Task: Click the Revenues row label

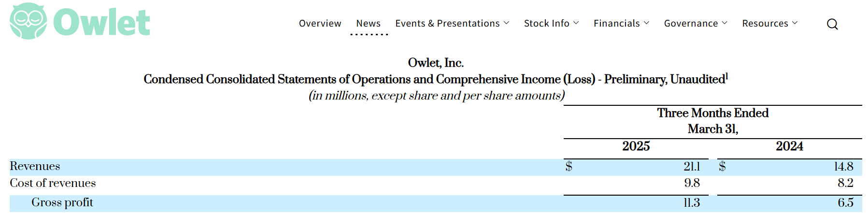Action: click(x=35, y=167)
